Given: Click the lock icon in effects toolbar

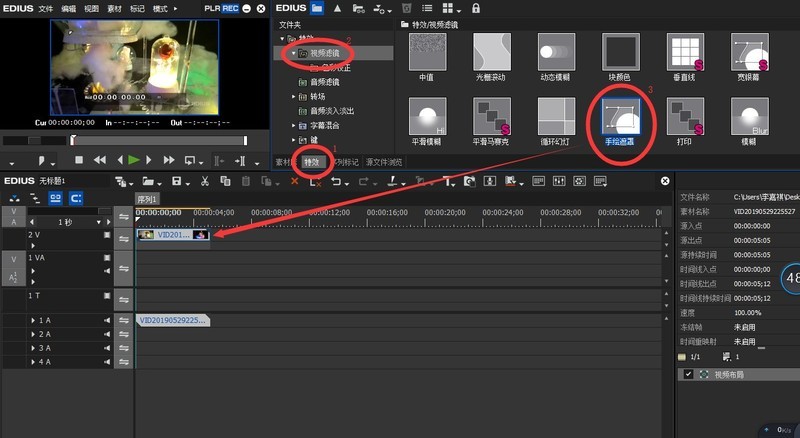Looking at the screenshot, I should pyautogui.click(x=476, y=8).
